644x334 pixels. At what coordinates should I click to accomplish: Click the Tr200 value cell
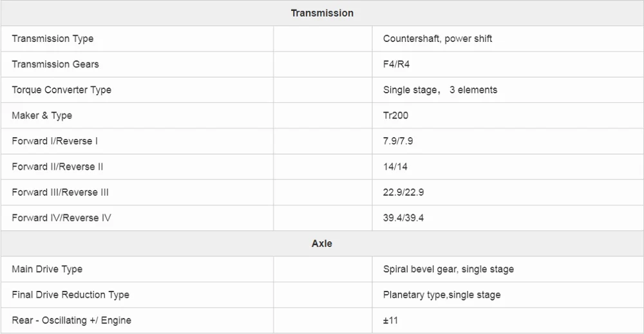coord(395,116)
